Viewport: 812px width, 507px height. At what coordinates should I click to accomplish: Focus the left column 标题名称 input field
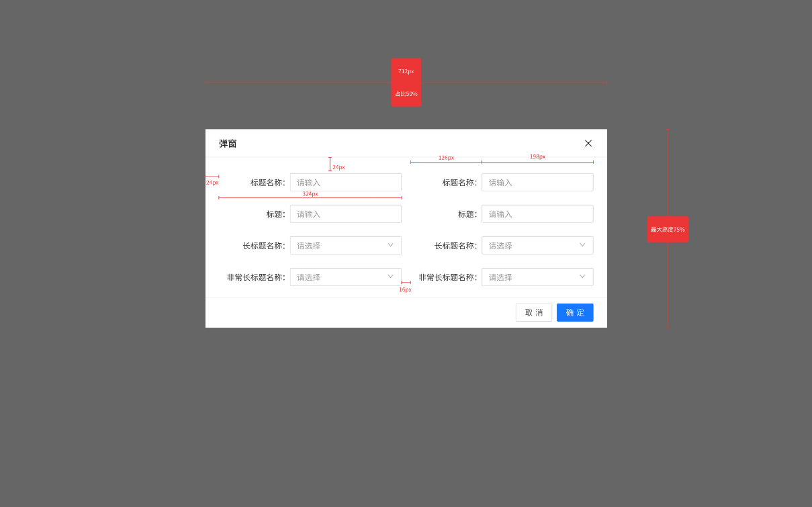click(x=345, y=183)
